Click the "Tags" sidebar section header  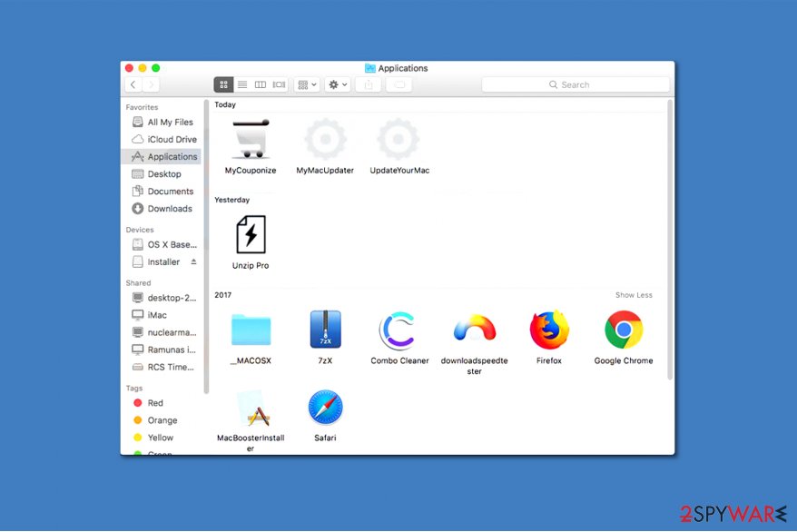click(134, 389)
